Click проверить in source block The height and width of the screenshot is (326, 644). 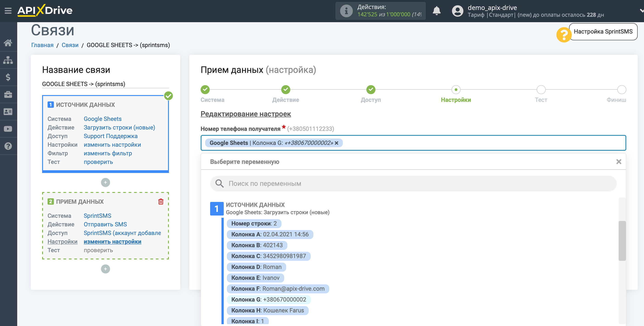98,162
